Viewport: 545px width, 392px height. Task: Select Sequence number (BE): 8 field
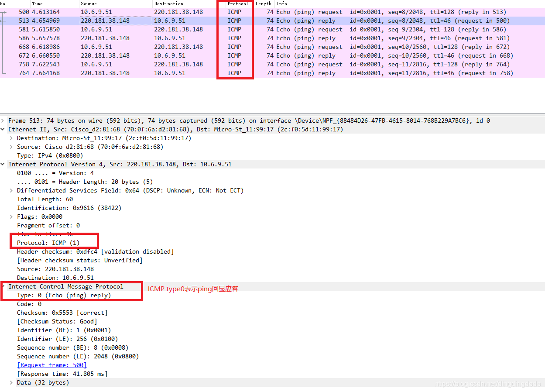tap(73, 347)
